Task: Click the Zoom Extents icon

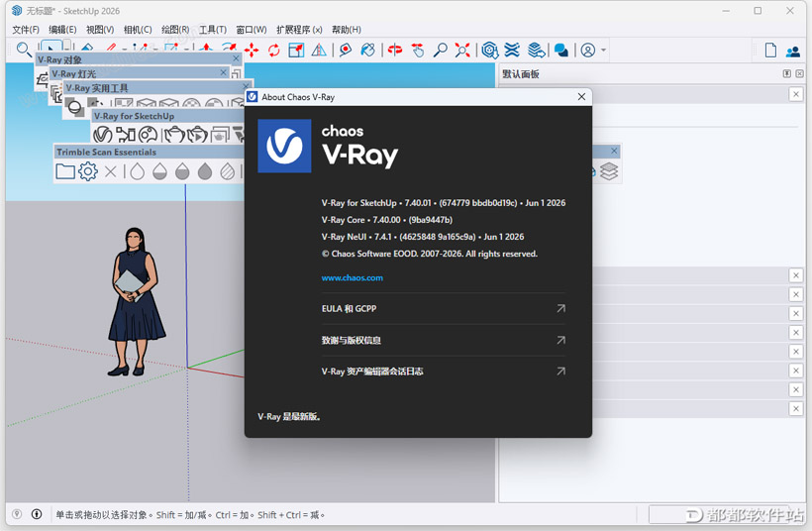Action: 462,50
